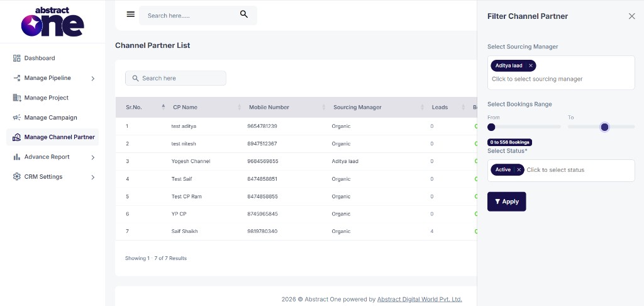
Task: Open Advance Report menu item
Action: (47, 157)
